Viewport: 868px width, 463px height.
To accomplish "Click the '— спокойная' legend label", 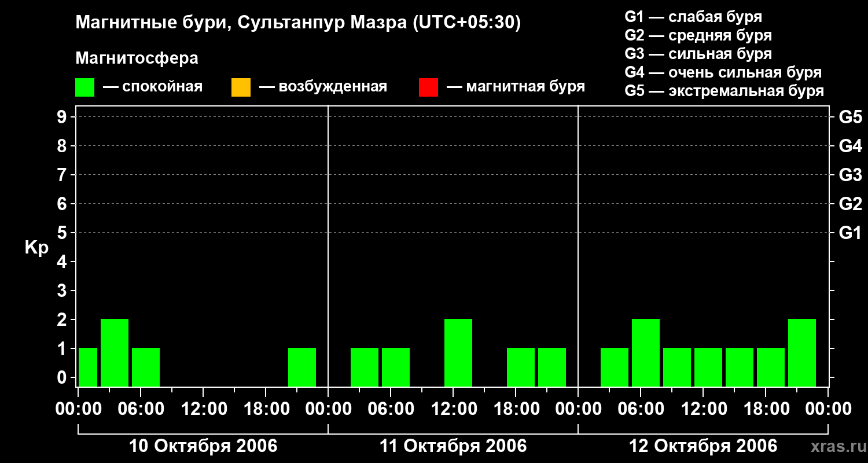I will (153, 87).
